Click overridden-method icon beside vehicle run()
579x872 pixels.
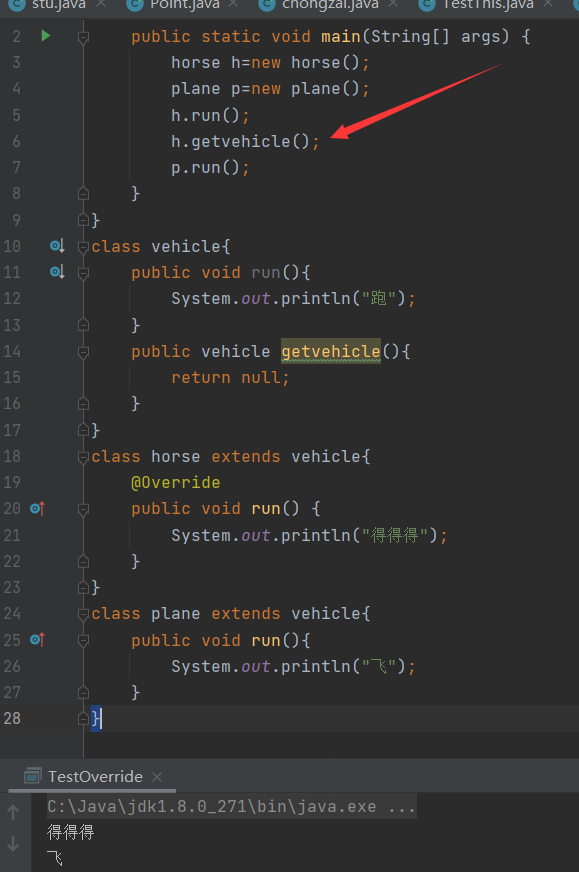[57, 272]
